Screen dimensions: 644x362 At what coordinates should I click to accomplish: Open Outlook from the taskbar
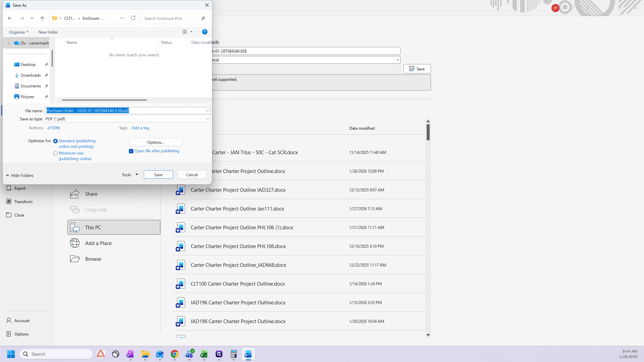(x=160, y=354)
